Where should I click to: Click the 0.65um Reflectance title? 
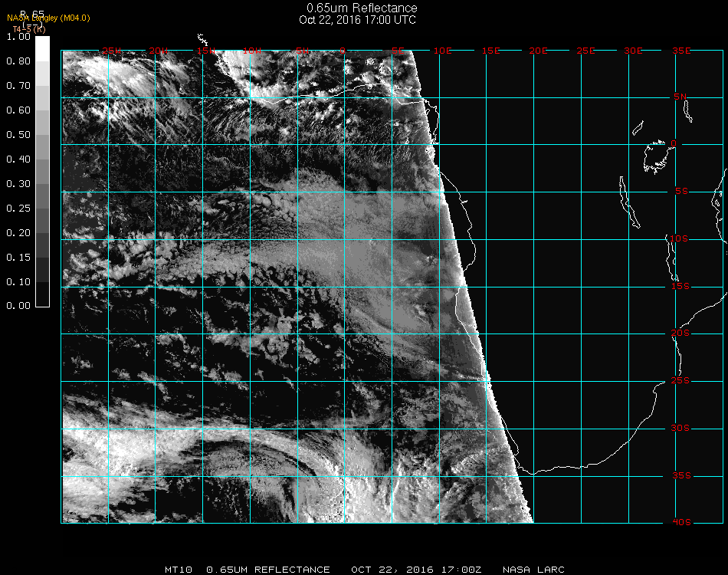tap(362, 8)
